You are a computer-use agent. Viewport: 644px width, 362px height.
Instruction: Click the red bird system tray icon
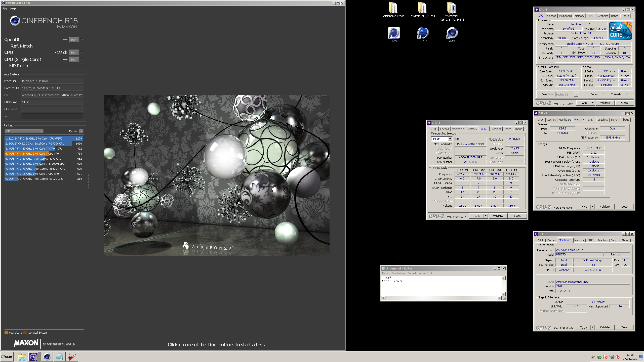(593, 357)
